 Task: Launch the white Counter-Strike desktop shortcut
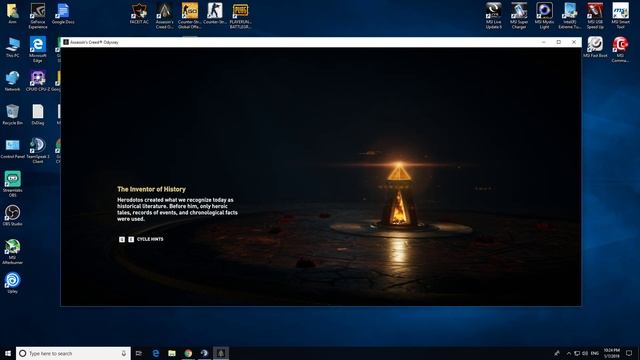tap(215, 14)
